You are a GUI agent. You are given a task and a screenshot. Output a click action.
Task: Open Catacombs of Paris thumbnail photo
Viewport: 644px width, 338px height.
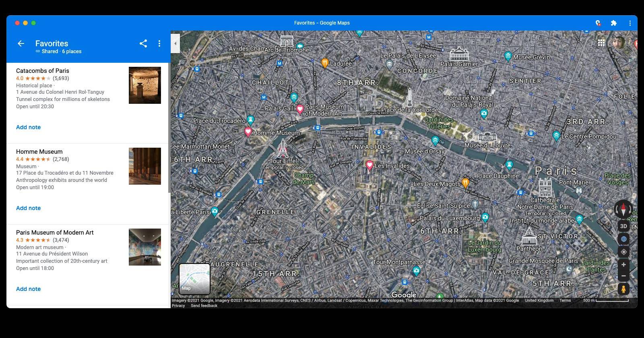click(x=145, y=85)
